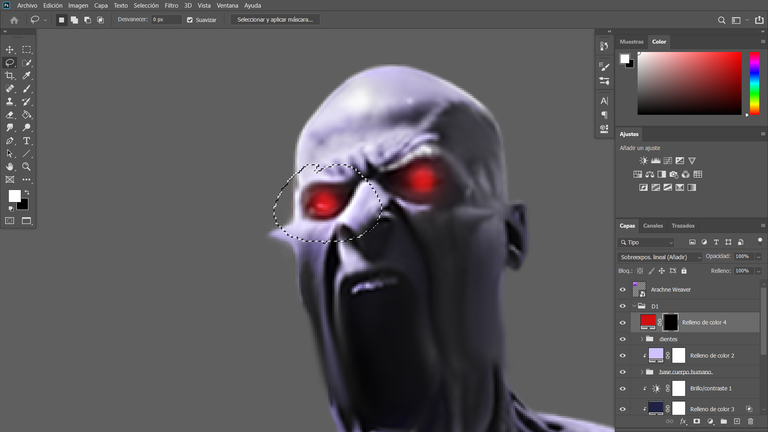The image size is (768, 432).
Task: Open Edit Toolbar three-dots menu
Action: click(x=26, y=180)
